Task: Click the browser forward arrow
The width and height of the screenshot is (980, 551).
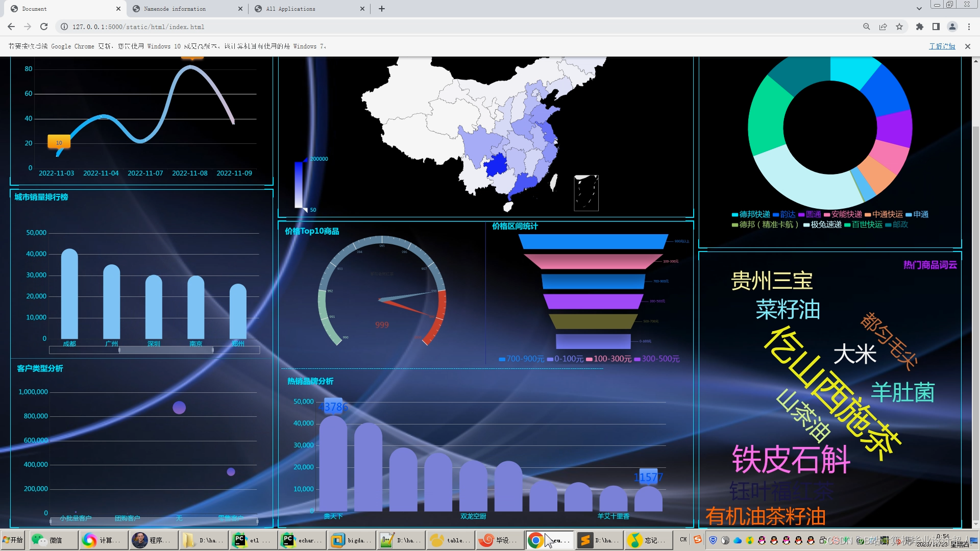Action: pos(28,27)
